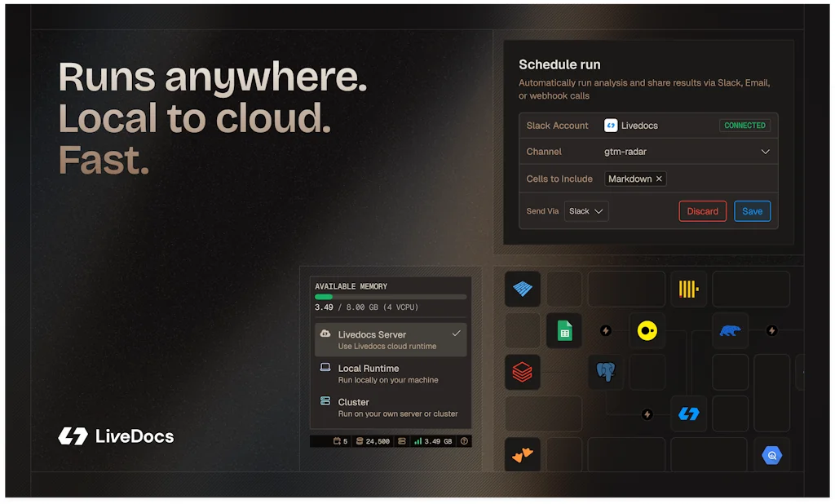This screenshot has width=835, height=504.
Task: Discard the schedule run changes
Action: 702,210
